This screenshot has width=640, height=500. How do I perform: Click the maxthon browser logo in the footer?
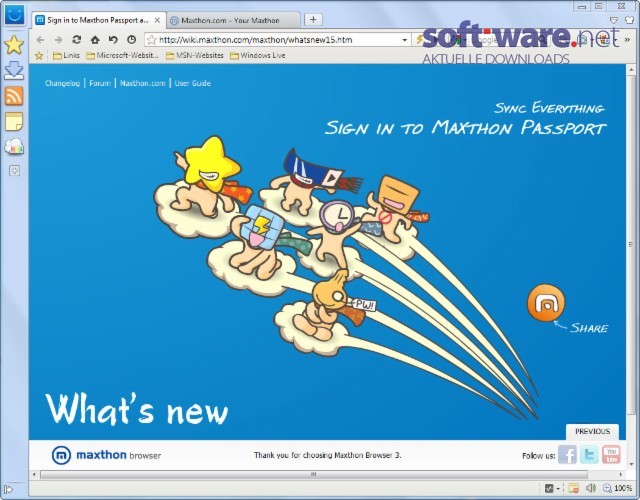pyautogui.click(x=106, y=455)
